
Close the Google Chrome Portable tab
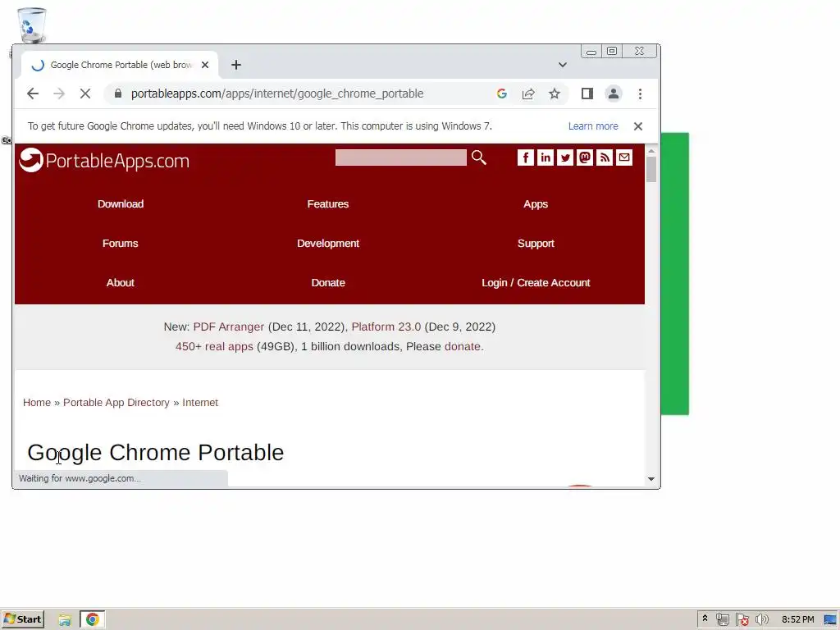tap(204, 65)
